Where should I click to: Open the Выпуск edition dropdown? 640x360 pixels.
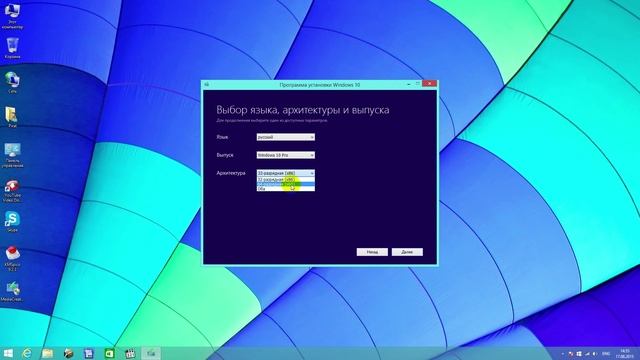[x=285, y=155]
